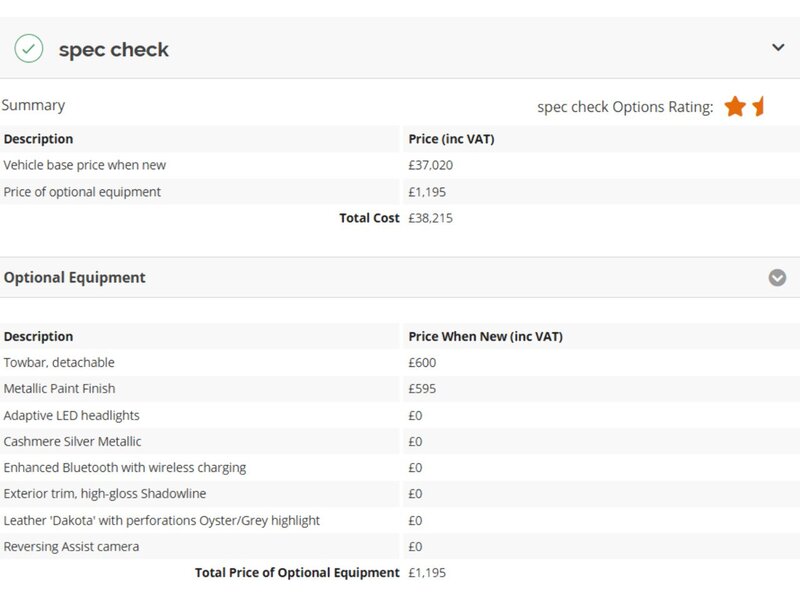The image size is (800, 600).
Task: Select the Metallic Paint Finish row
Action: coord(400,389)
